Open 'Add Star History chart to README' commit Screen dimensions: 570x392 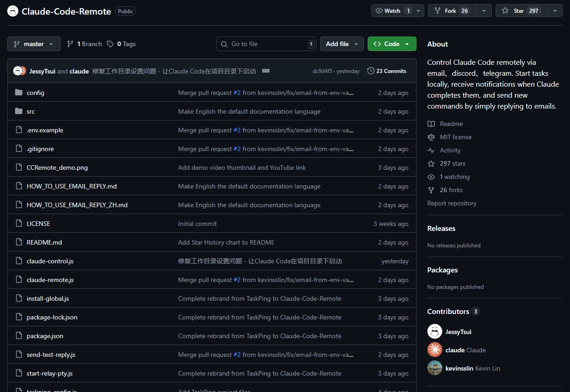tap(226, 242)
